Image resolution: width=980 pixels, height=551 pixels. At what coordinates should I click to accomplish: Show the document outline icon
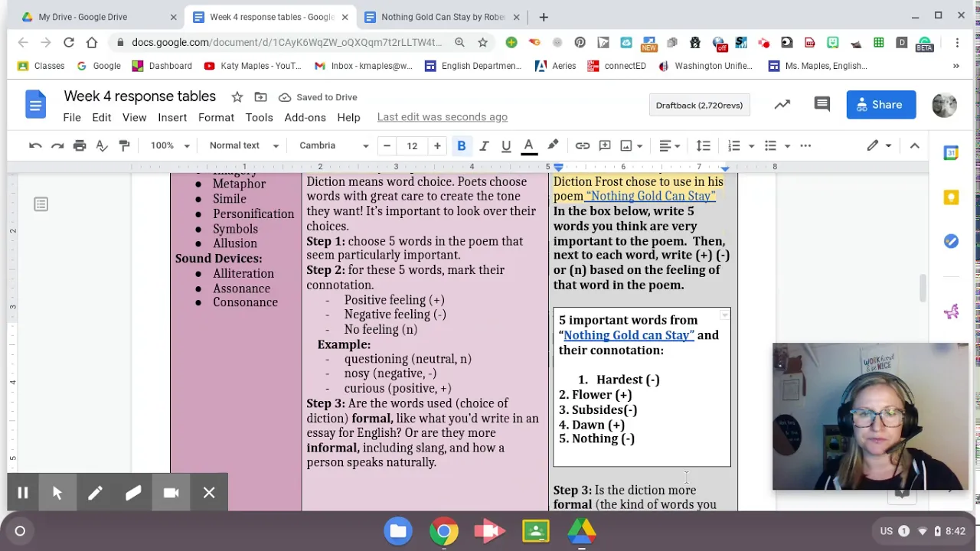coord(41,204)
